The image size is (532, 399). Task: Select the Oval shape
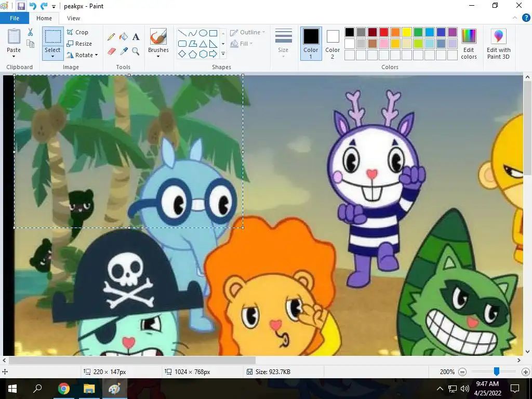[203, 33]
